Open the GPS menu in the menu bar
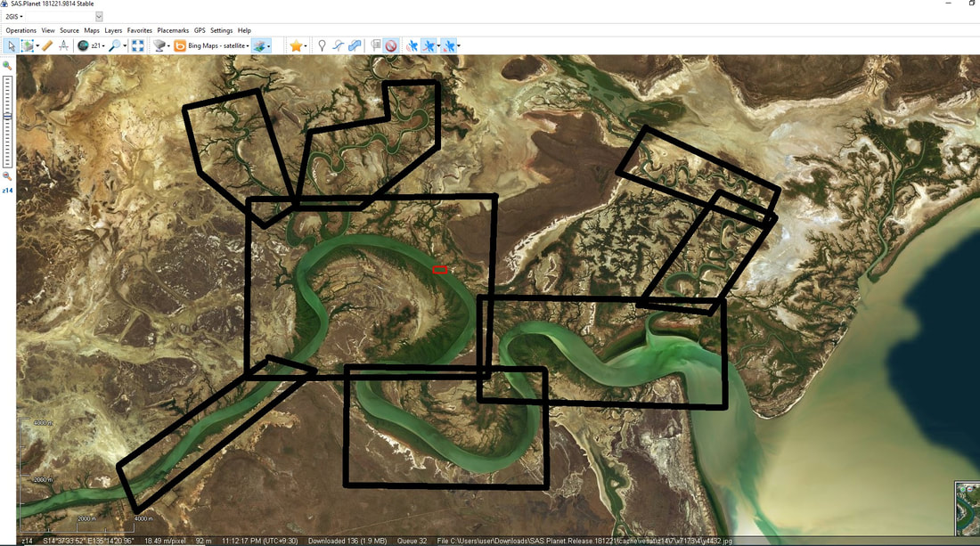 click(199, 29)
